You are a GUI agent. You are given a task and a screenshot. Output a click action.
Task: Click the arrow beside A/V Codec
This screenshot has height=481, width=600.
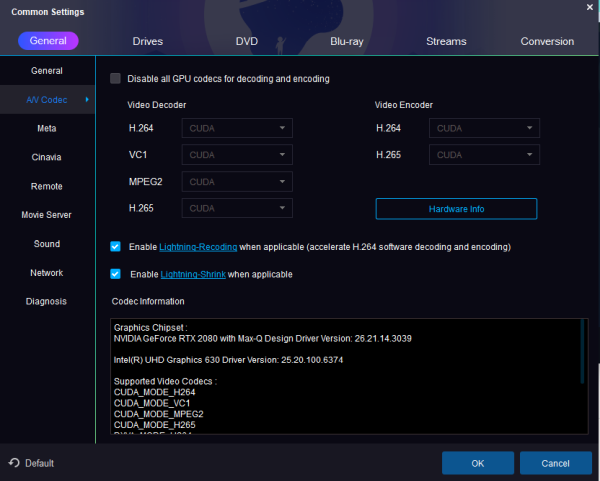(x=87, y=100)
